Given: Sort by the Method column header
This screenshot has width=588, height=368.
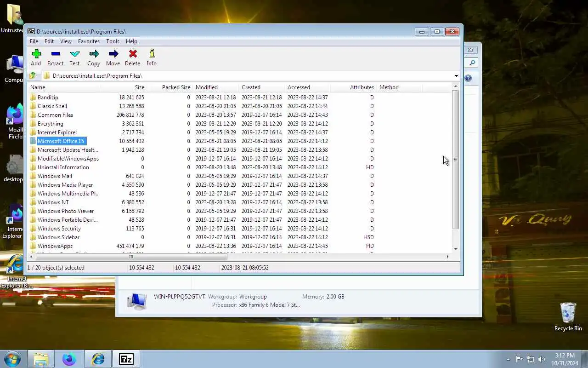Looking at the screenshot, I should [400, 87].
